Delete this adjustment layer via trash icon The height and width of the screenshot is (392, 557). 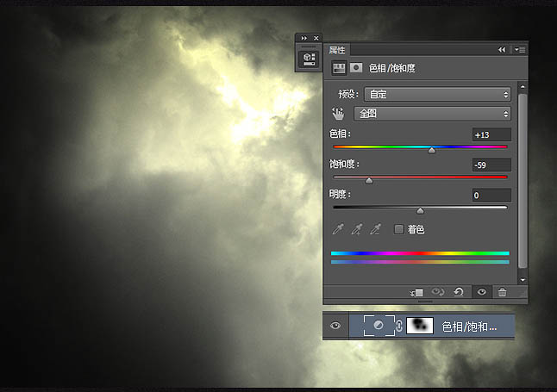(x=503, y=293)
